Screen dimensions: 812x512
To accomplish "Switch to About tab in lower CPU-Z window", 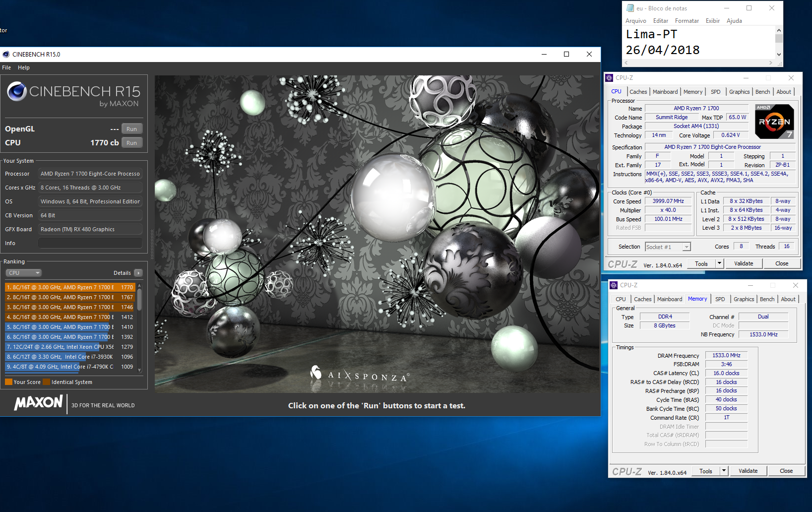I will coord(788,299).
